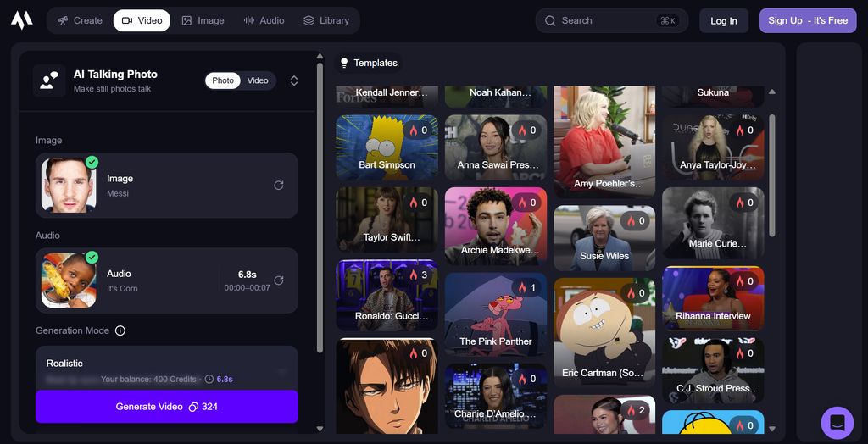Click the Sukuna template
868x444 pixels.
tap(713, 97)
